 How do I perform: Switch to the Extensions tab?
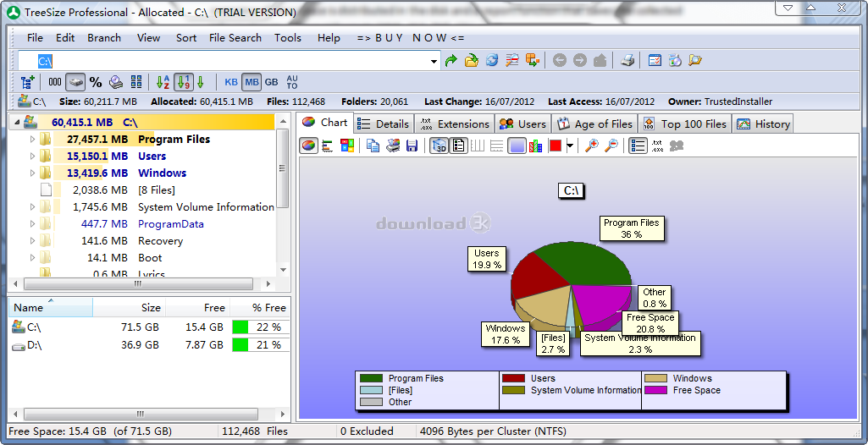click(454, 124)
